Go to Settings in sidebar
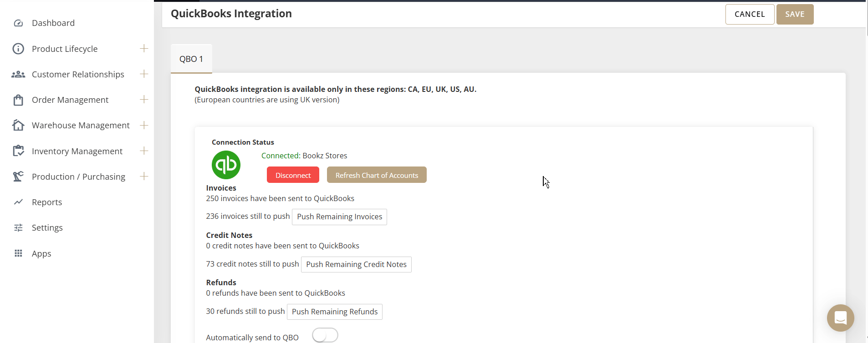 (x=47, y=228)
